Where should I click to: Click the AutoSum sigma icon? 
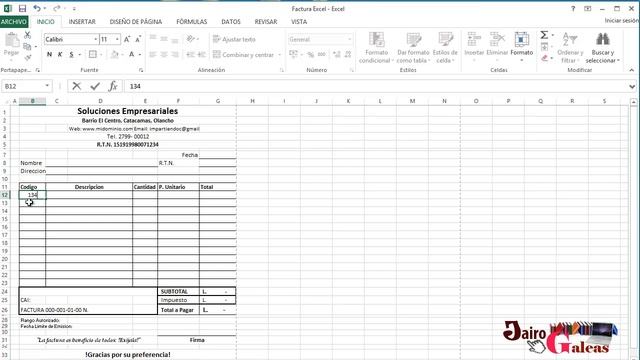pyautogui.click(x=544, y=35)
